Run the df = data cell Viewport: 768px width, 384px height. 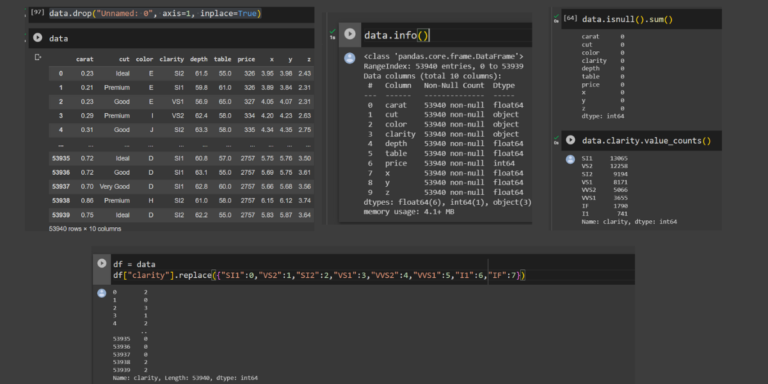[x=102, y=263]
